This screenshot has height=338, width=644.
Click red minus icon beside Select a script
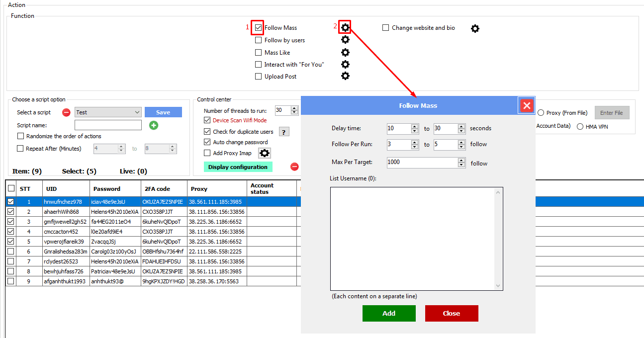(x=66, y=112)
